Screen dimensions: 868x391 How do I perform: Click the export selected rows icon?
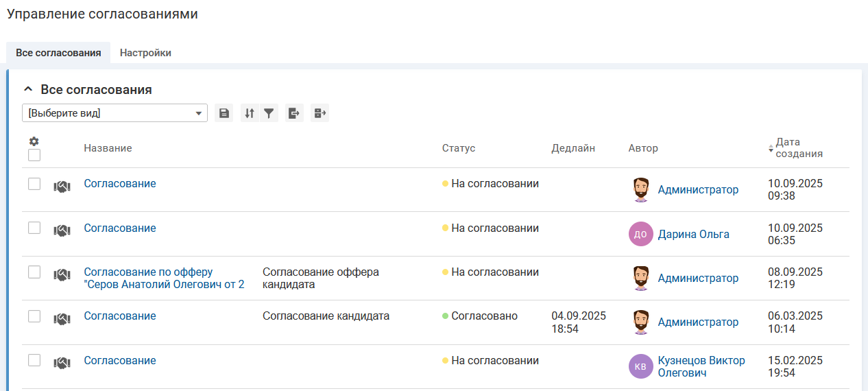pyautogui.click(x=320, y=113)
